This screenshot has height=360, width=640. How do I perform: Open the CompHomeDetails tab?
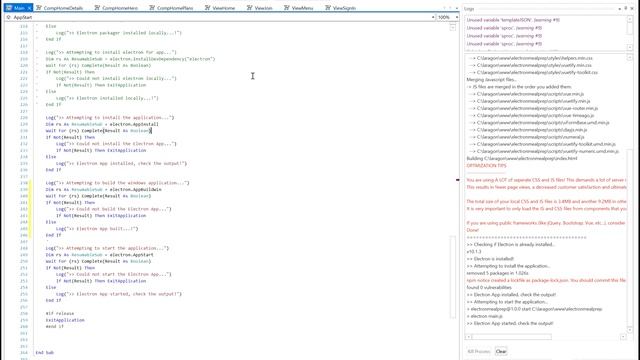coord(60,8)
